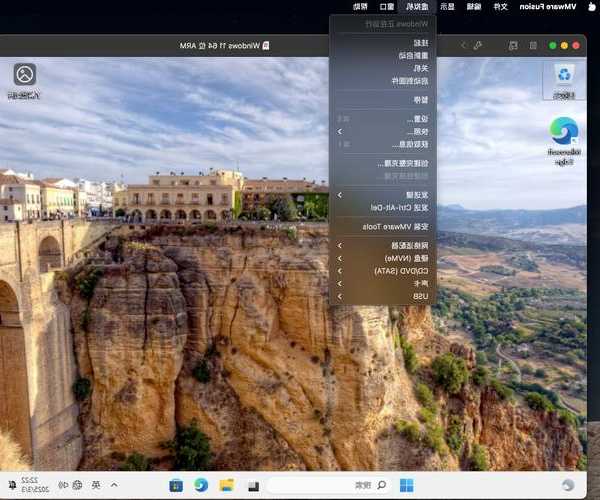Open Microsoft Edge from the taskbar
The image size is (600, 500).
coord(201,485)
